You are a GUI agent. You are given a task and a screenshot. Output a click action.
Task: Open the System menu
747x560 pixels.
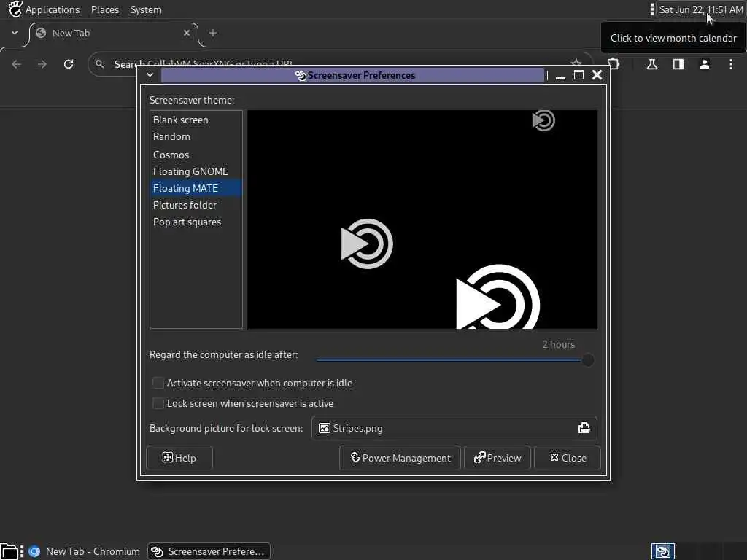[146, 9]
